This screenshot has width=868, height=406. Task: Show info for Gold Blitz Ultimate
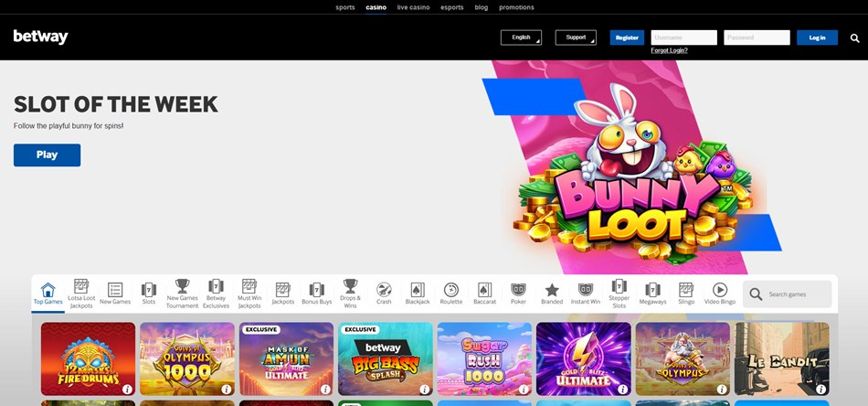point(622,389)
